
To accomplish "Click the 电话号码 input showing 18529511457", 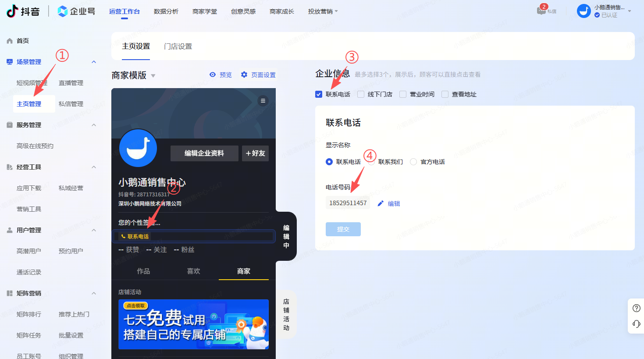I will pyautogui.click(x=347, y=203).
